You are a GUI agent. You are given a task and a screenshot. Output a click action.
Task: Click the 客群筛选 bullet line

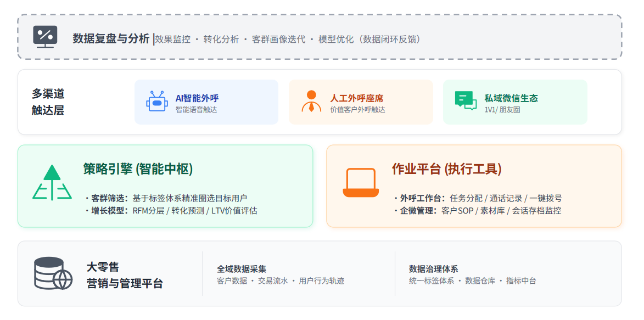(166, 198)
